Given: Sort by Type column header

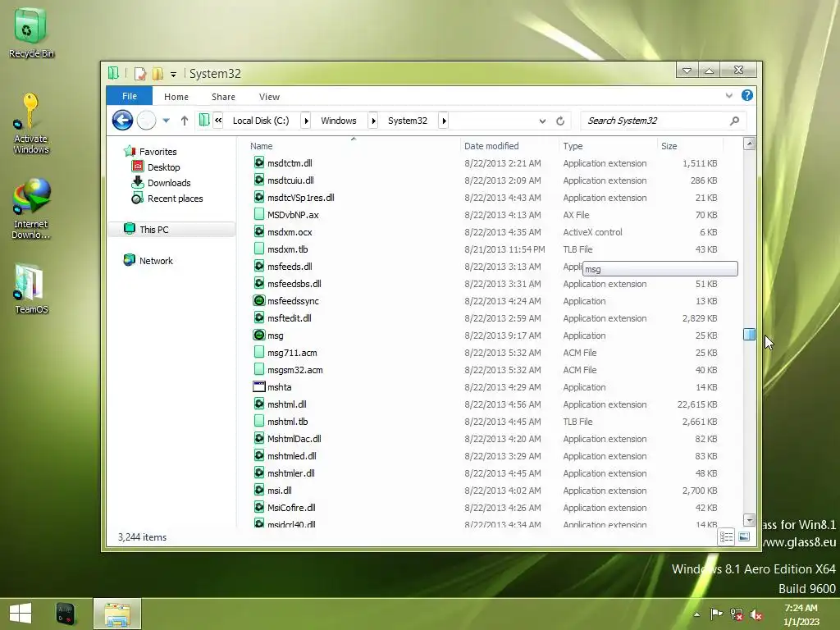Looking at the screenshot, I should click(608, 146).
